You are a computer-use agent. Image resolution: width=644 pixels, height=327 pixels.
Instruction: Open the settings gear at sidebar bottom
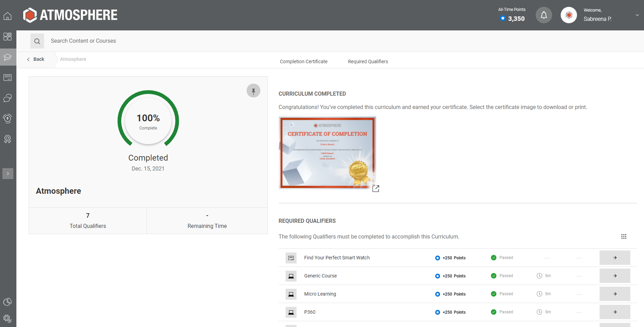pyautogui.click(x=8, y=318)
